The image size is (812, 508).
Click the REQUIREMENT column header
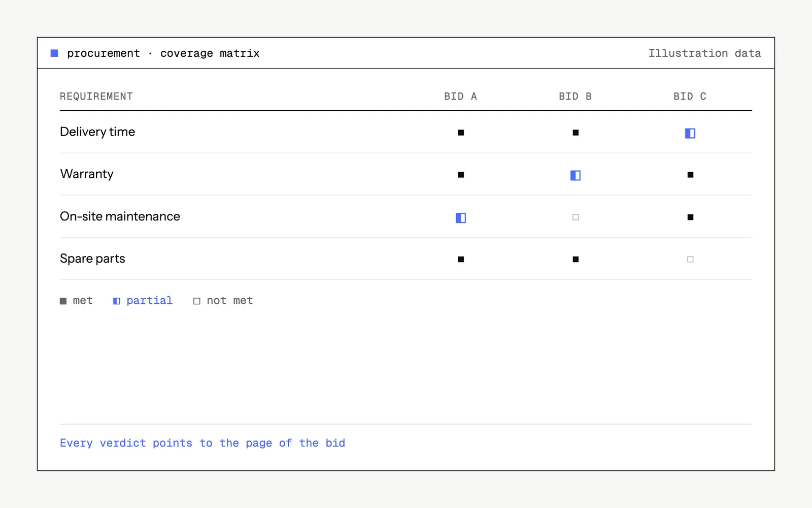point(96,97)
